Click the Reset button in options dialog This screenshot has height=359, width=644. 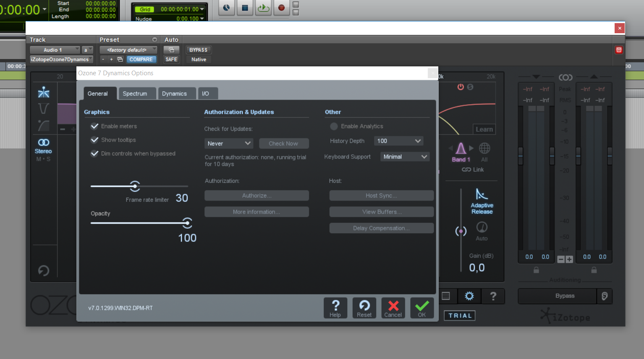[364, 308]
